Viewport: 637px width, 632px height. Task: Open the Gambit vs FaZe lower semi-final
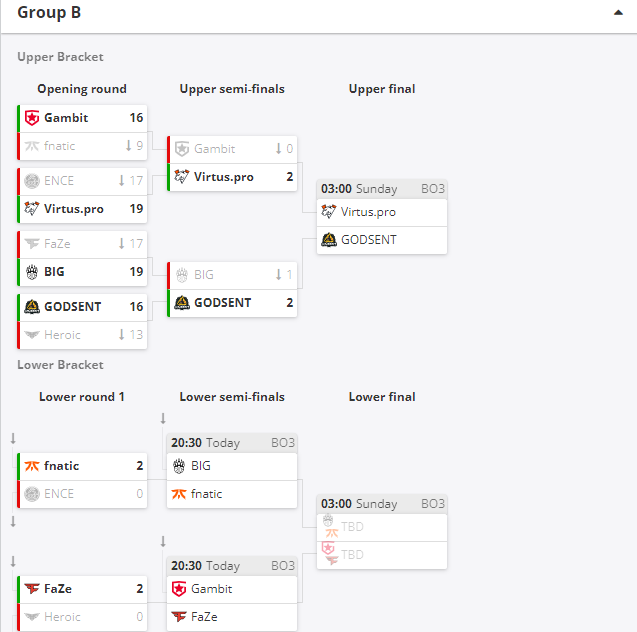pos(232,594)
